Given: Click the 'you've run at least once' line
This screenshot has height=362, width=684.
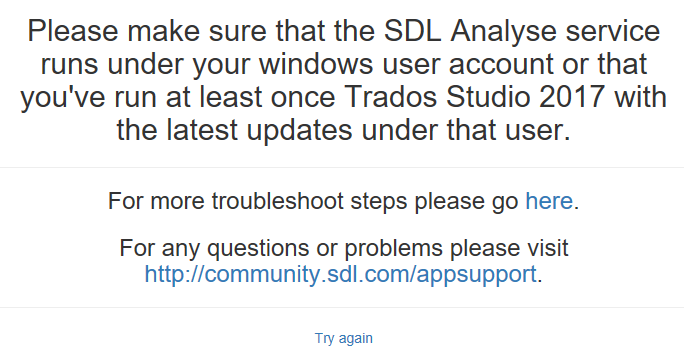Looking at the screenshot, I should pyautogui.click(x=178, y=96).
